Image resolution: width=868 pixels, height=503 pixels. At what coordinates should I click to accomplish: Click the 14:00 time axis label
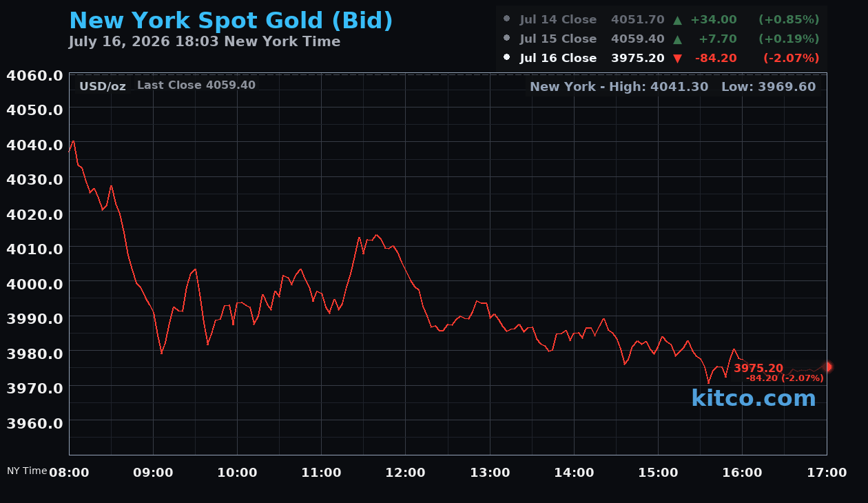click(x=574, y=473)
